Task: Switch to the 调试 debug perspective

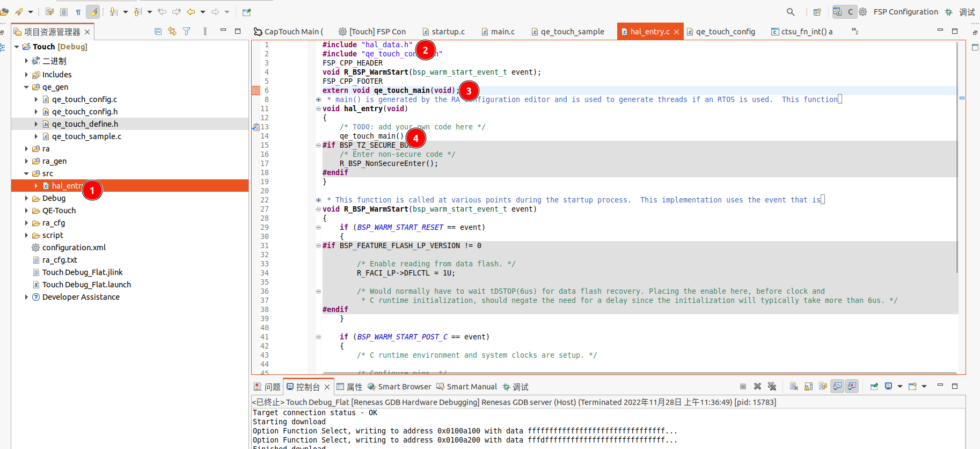Action: 960,12
